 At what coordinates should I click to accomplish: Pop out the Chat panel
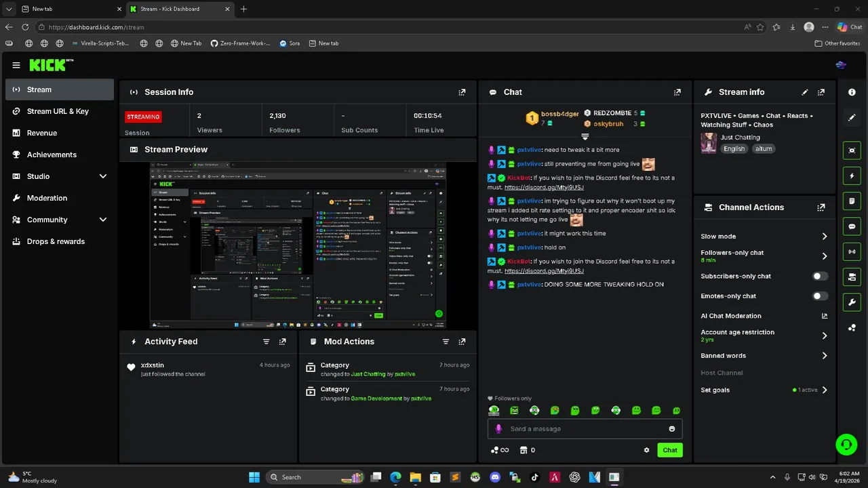[677, 92]
